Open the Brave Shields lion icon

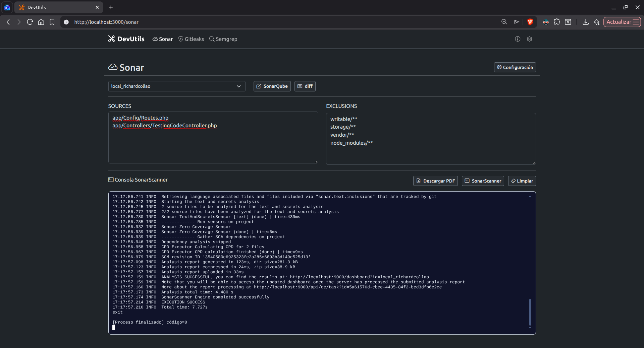click(x=530, y=22)
